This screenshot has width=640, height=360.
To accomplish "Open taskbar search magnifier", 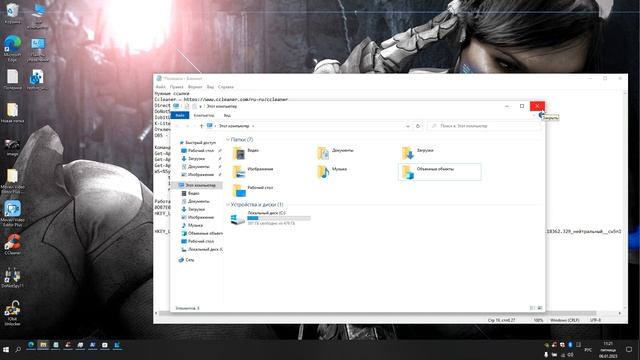I will [18, 350].
